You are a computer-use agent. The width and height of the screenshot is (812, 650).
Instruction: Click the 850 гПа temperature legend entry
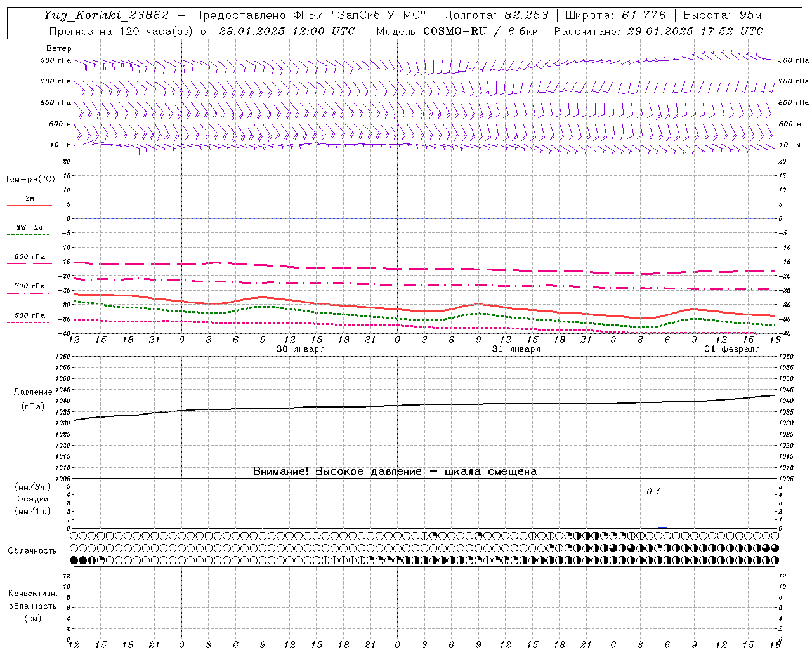coord(30,256)
